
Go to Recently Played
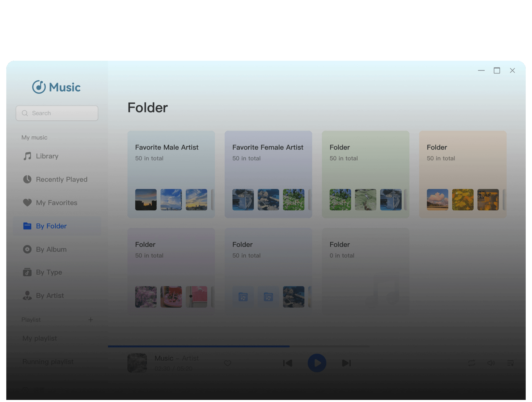61,179
